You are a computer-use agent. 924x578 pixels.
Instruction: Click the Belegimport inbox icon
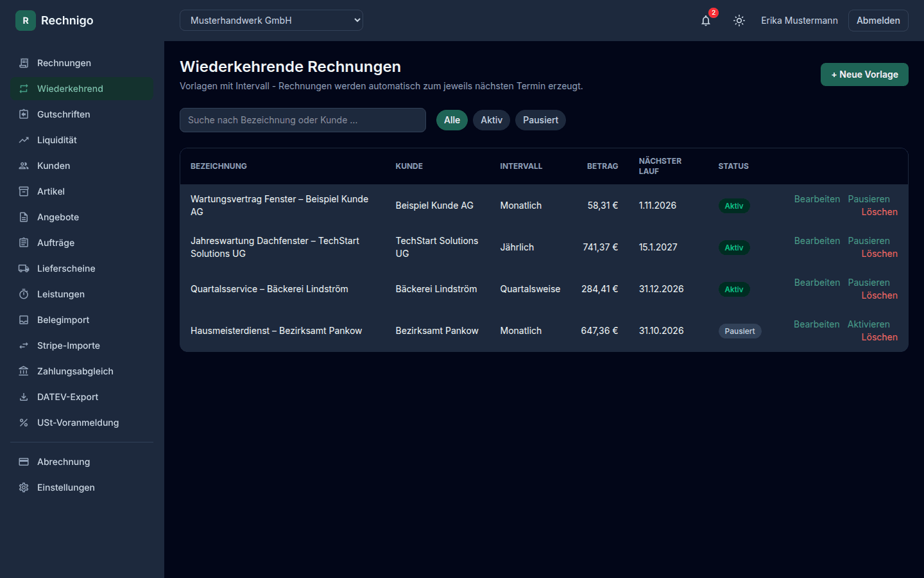(24, 320)
